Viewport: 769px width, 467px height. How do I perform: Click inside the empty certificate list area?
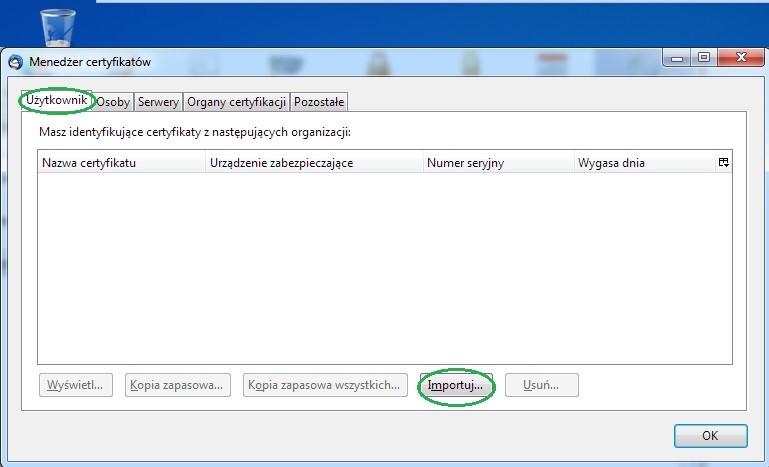384,265
